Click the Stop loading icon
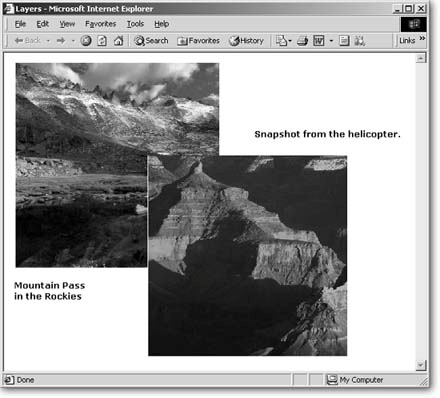Image resolution: width=440 pixels, height=398 pixels. click(x=86, y=41)
